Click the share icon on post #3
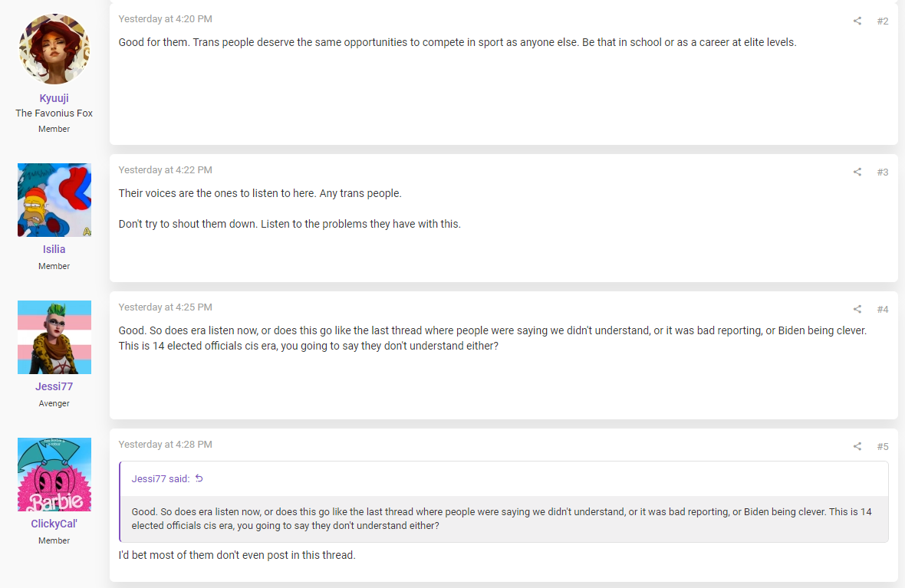905x588 pixels. pos(857,172)
